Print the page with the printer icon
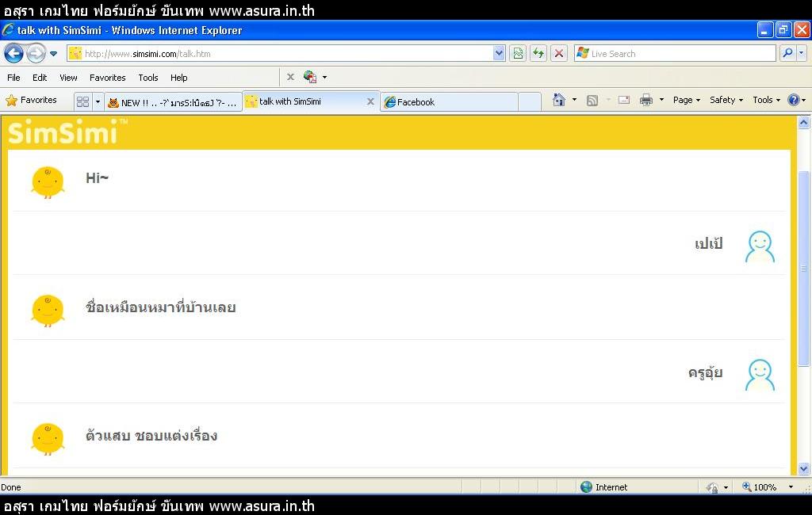This screenshot has width=812, height=515. pos(645,100)
